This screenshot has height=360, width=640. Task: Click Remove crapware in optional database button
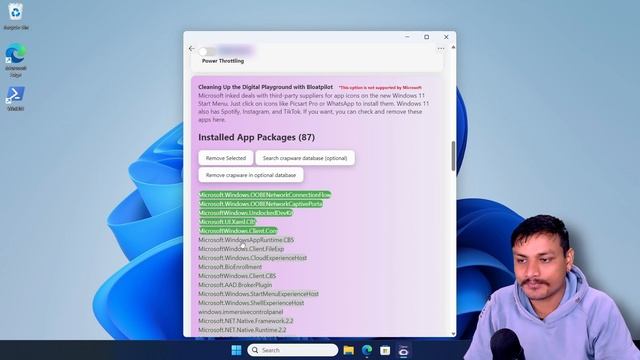coord(251,175)
